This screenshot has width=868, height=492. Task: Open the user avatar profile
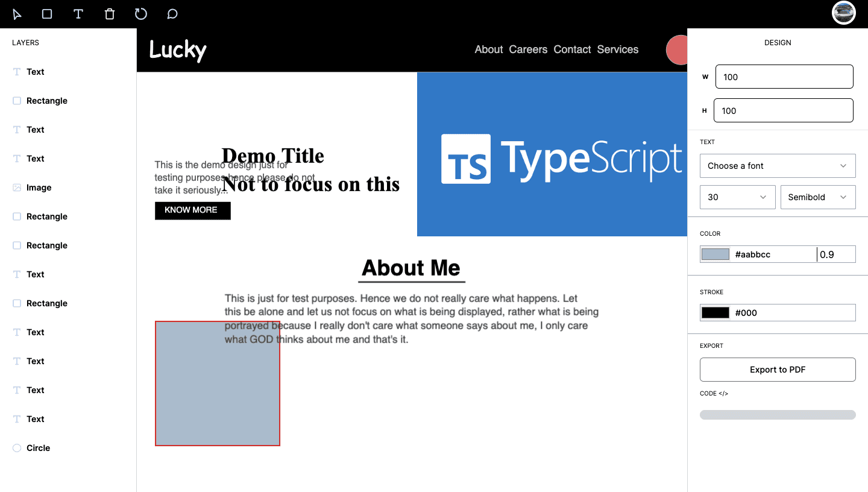pos(844,13)
